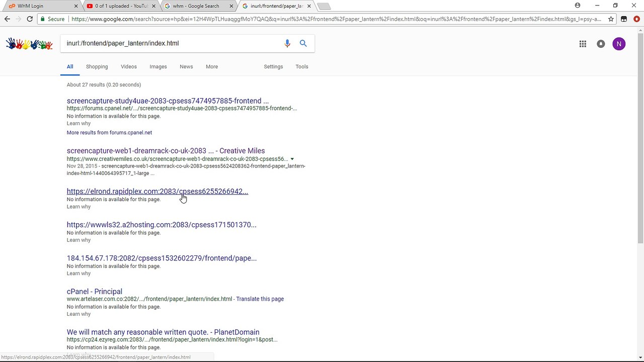Switch to Images results
The height and width of the screenshot is (362, 644).
158,66
